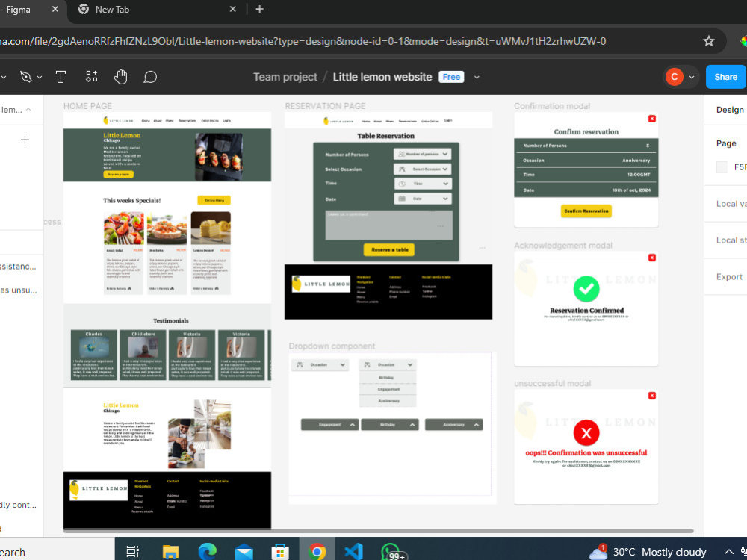This screenshot has height=560, width=747.
Task: Click the expanded Anniversary dropdown variant
Action: click(453, 424)
